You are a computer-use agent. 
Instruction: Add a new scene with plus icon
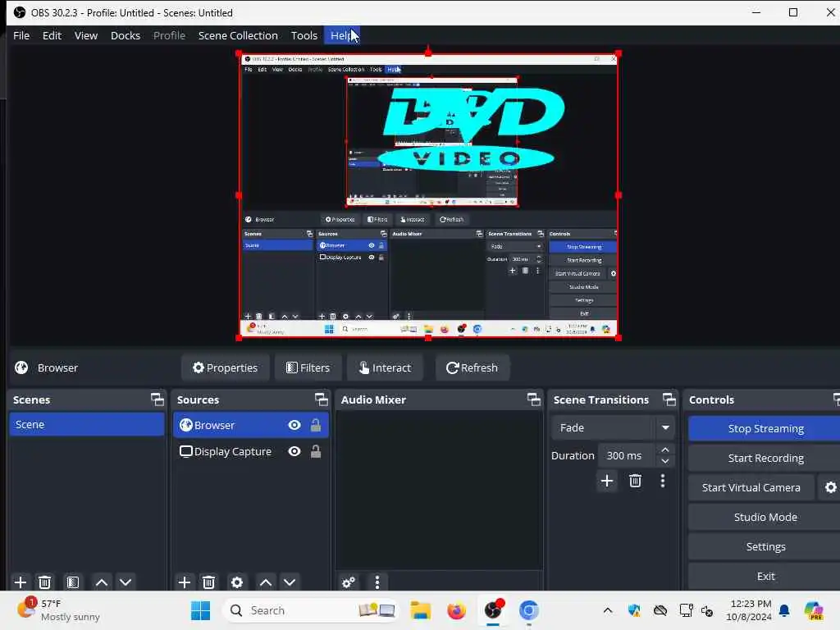(x=21, y=582)
